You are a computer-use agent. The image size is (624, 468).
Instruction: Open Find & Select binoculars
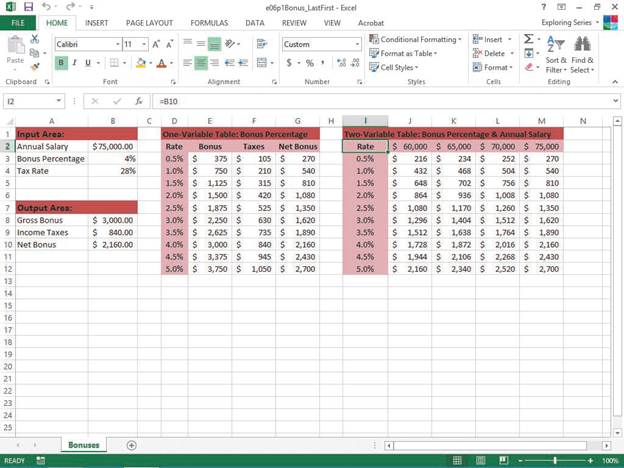click(582, 54)
